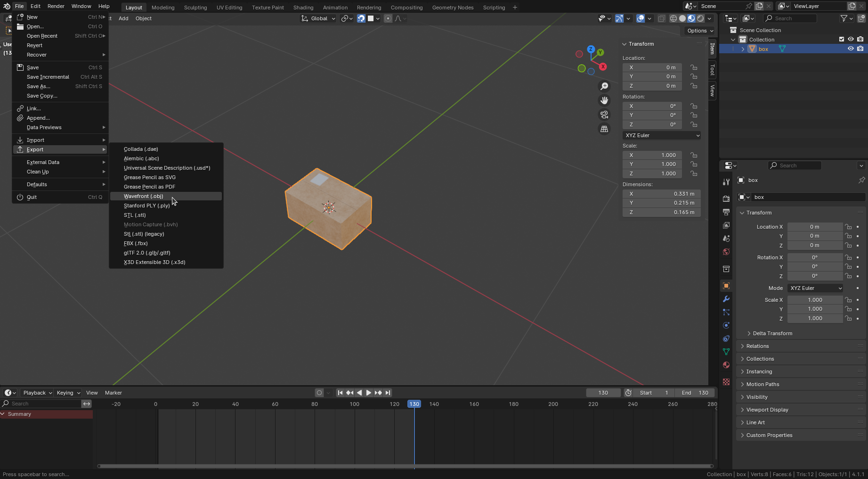
Task: Select wireframe viewport shading
Action: pyautogui.click(x=673, y=18)
